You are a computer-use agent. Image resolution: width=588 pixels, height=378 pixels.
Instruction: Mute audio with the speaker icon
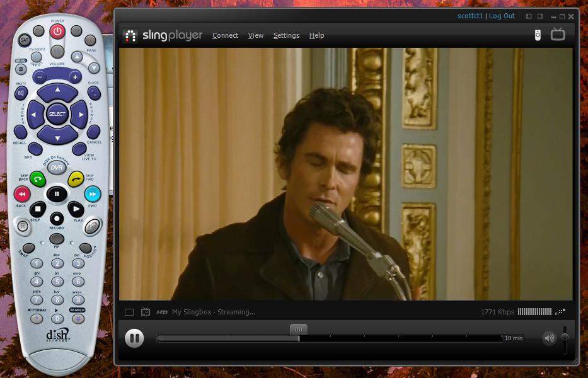tap(549, 338)
